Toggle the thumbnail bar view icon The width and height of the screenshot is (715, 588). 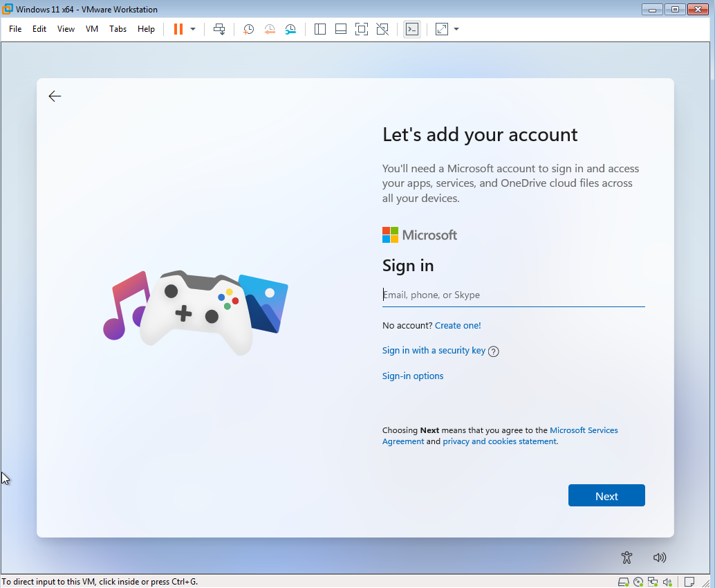[x=341, y=29]
